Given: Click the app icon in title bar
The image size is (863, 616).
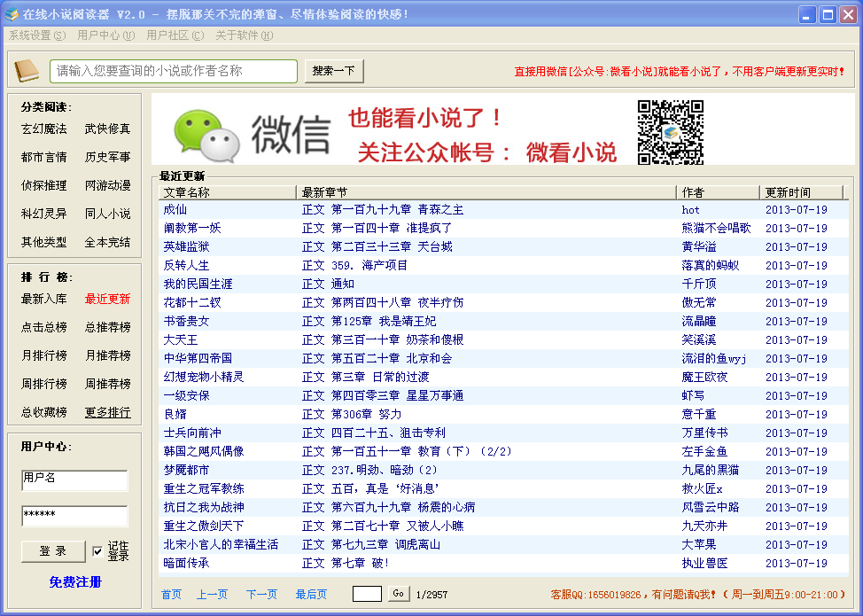Looking at the screenshot, I should point(12,14).
